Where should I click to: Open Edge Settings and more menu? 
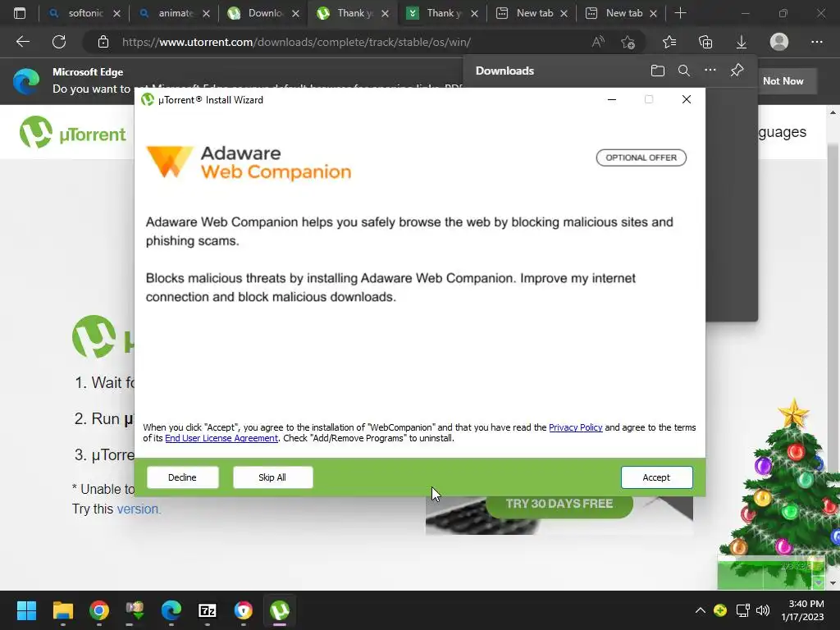coord(816,42)
